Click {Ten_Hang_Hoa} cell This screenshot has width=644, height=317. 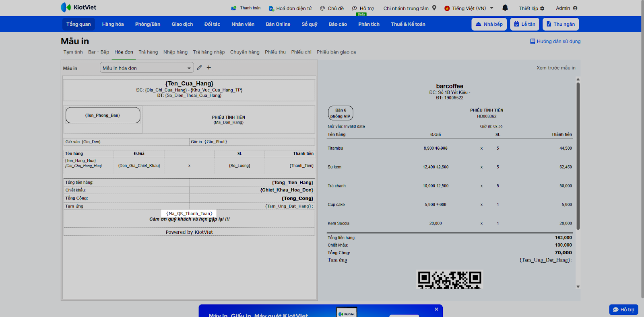80,161
